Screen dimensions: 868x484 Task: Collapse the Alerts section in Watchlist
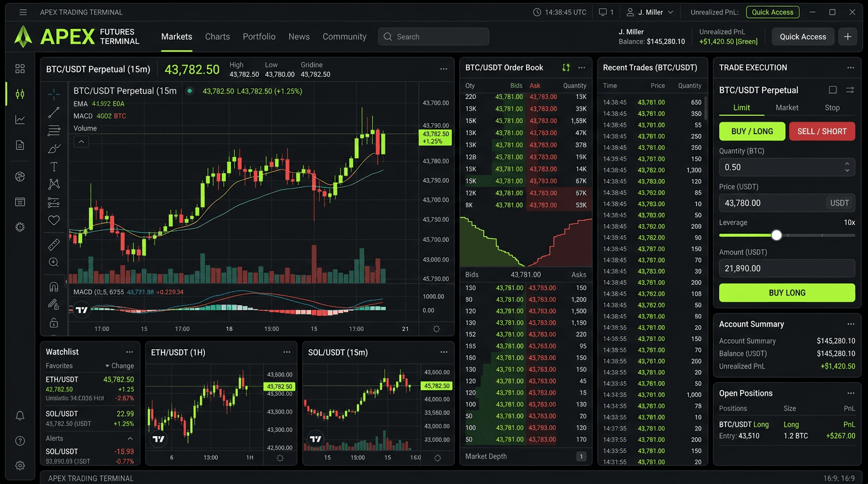(131, 439)
